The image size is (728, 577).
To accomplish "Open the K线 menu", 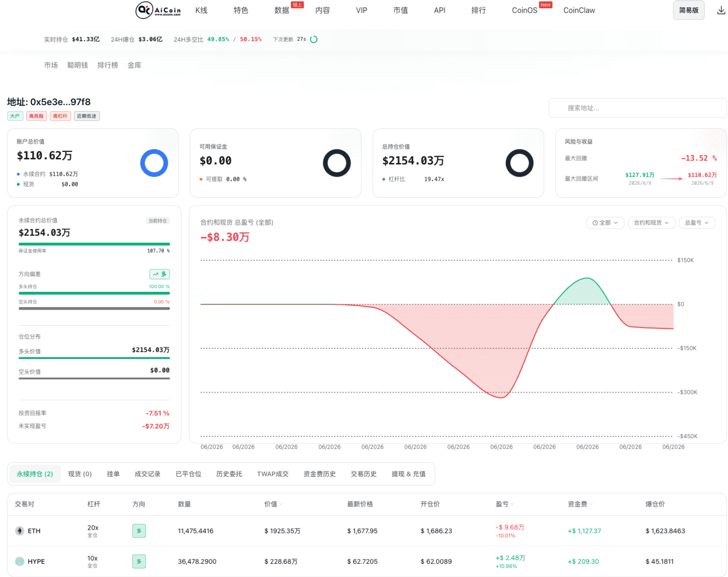I will coord(201,10).
